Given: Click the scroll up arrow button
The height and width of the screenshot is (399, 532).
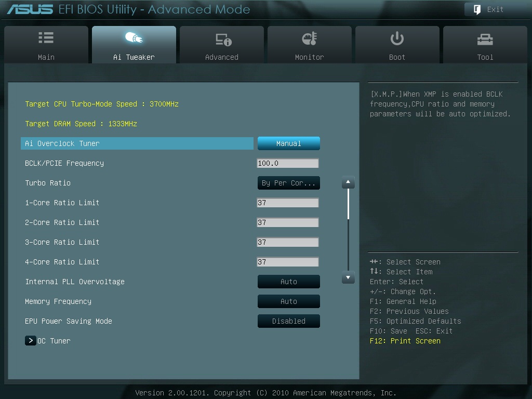Looking at the screenshot, I should coord(348,183).
